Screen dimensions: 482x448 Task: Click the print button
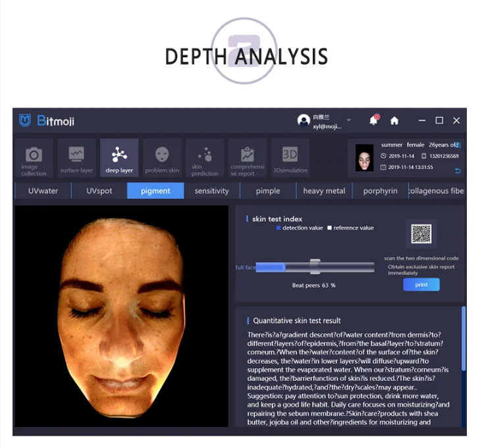421,285
